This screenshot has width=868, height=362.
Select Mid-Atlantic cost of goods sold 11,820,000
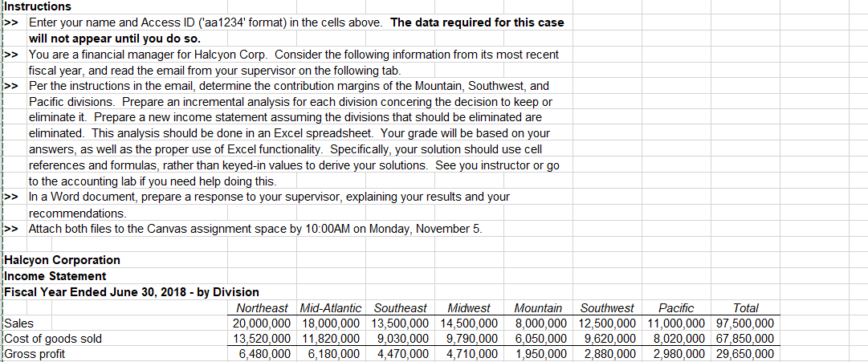(330, 339)
